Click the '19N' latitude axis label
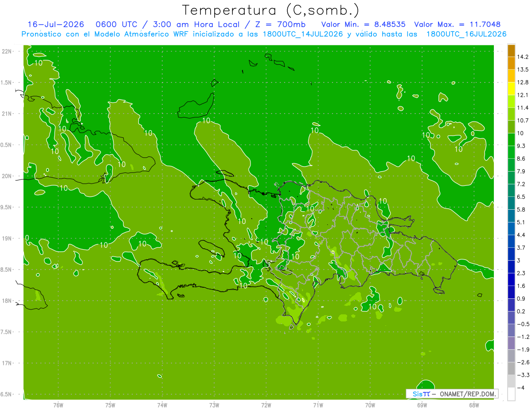Image resolution: width=532 pixels, height=411 pixels. pos(7,238)
